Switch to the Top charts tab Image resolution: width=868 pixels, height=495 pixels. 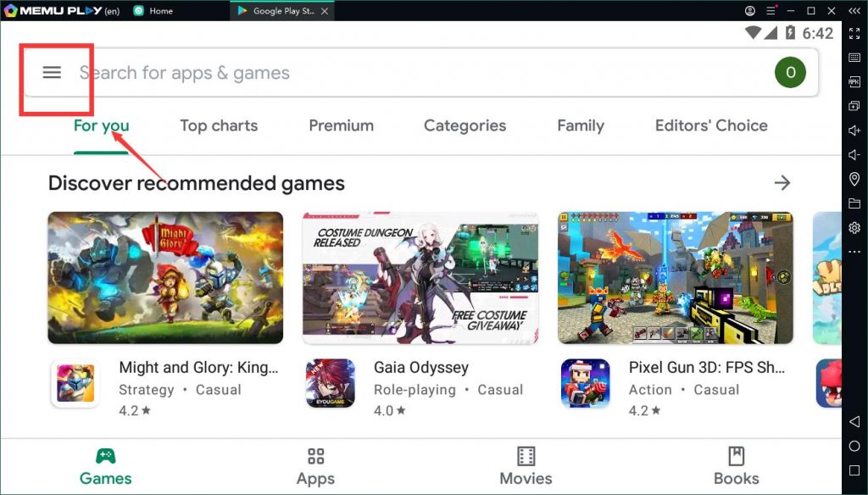[219, 125]
